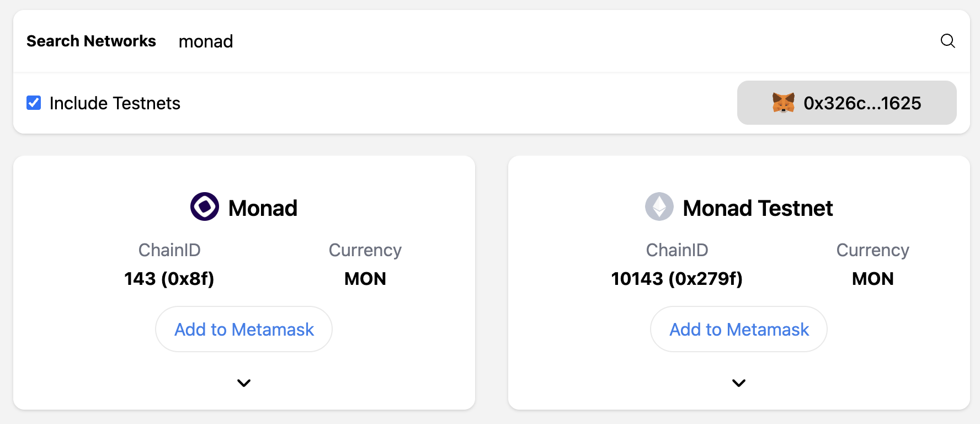Click the MetaMask fox icon
This screenshot has height=424, width=980.
coord(783,103)
